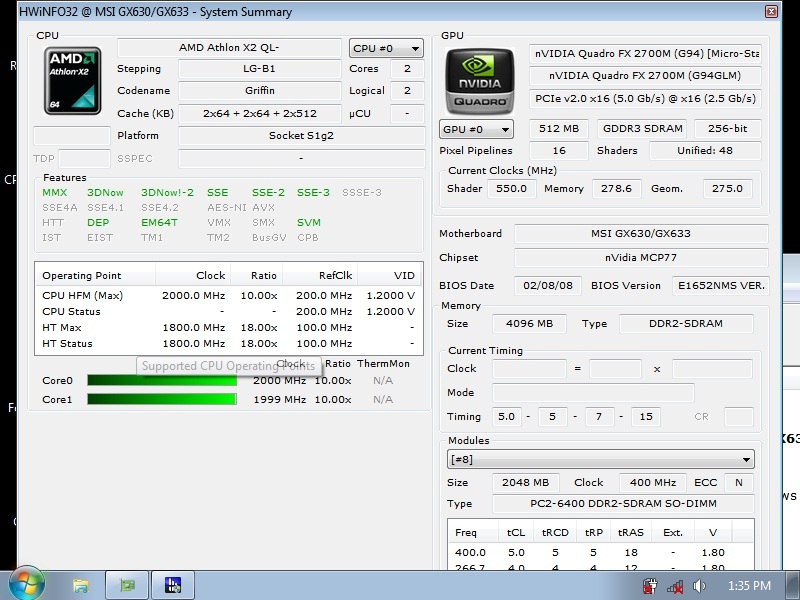
Task: Click the module Size field 2048 MB
Action: tap(526, 482)
